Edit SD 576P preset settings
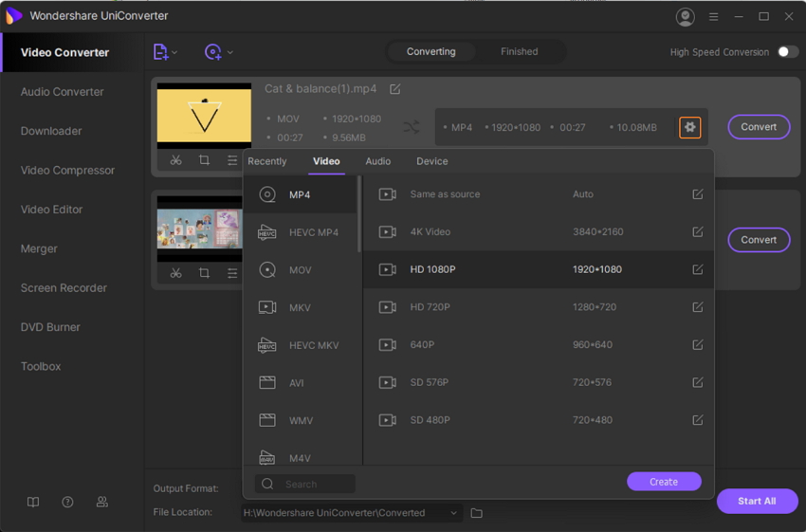 (698, 382)
